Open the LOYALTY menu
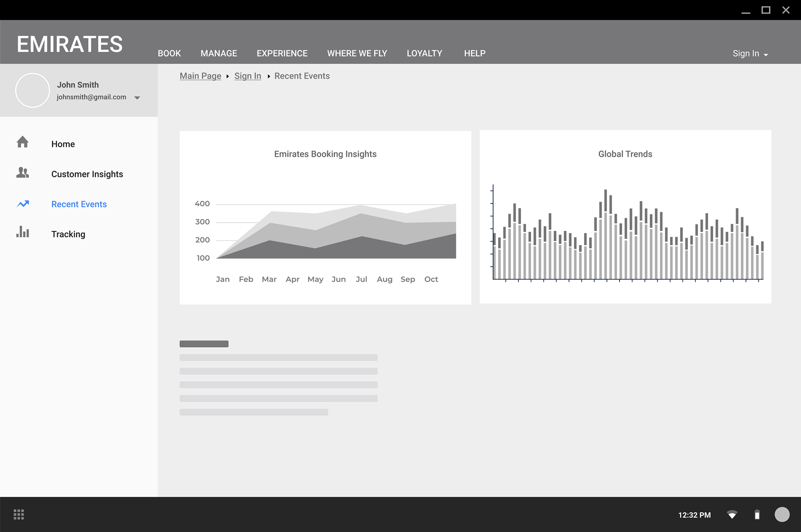The width and height of the screenshot is (801, 532). (x=424, y=53)
